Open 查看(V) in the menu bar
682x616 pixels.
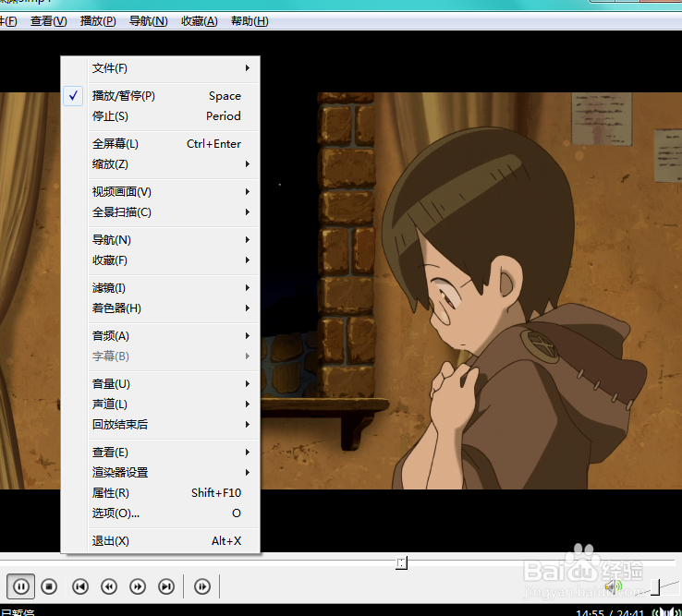(x=49, y=21)
